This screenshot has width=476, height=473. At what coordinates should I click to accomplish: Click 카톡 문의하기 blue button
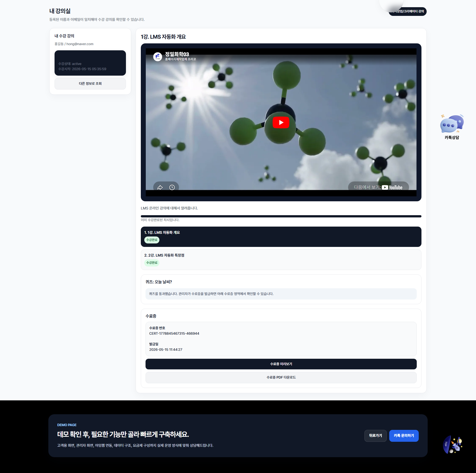(404, 436)
